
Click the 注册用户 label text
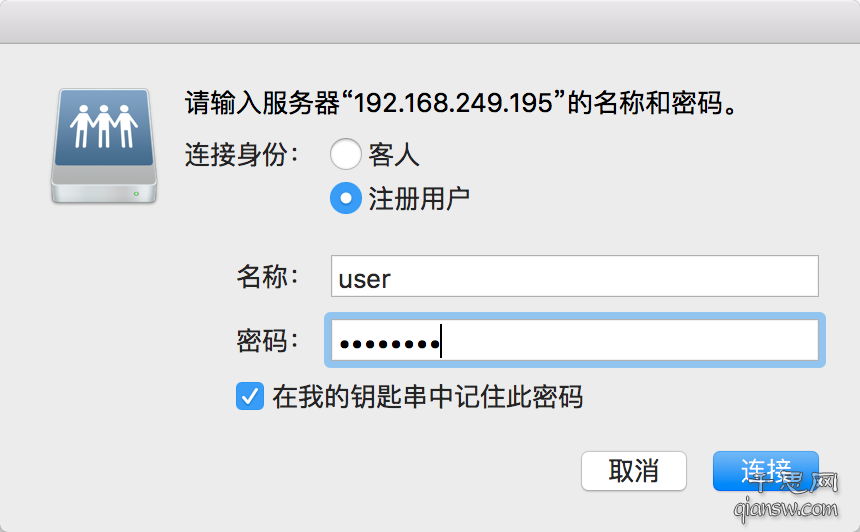point(419,199)
